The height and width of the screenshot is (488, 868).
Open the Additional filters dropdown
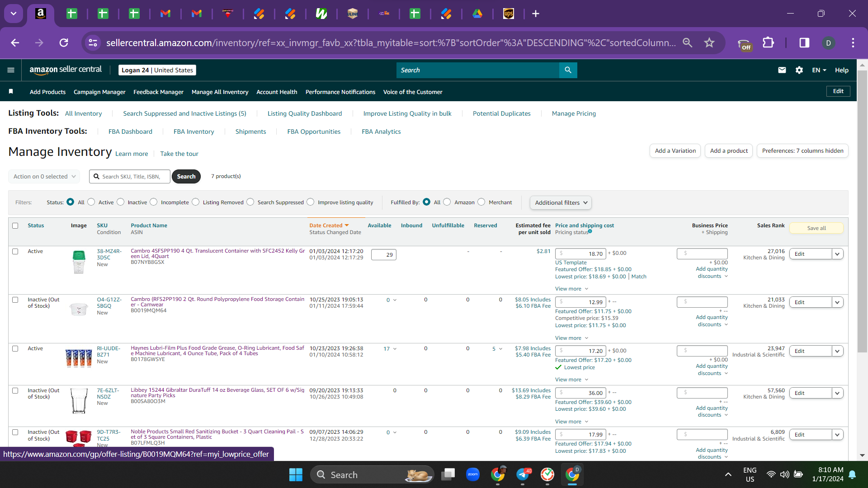point(561,202)
